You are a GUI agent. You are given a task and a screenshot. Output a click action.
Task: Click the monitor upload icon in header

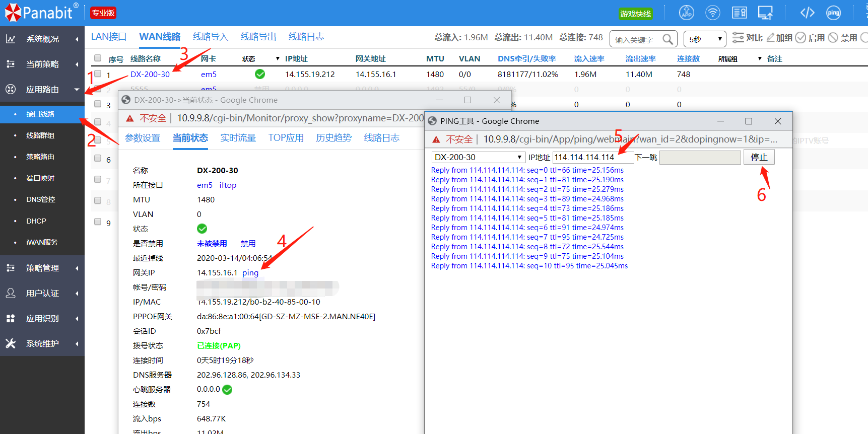(765, 13)
